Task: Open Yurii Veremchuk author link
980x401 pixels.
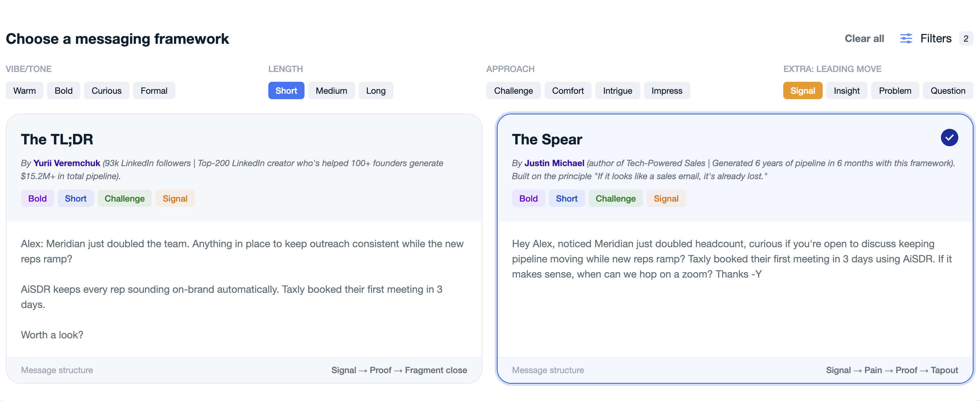Action: (x=67, y=163)
